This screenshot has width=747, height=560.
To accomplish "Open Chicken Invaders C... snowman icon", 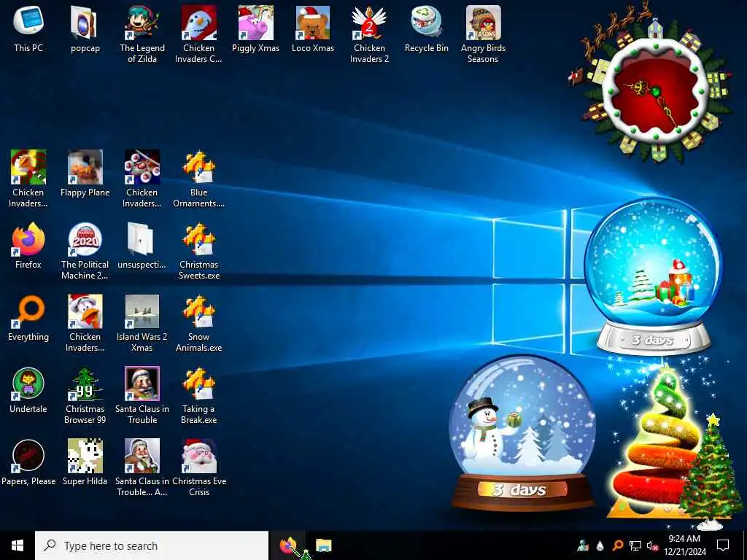I will [x=198, y=34].
